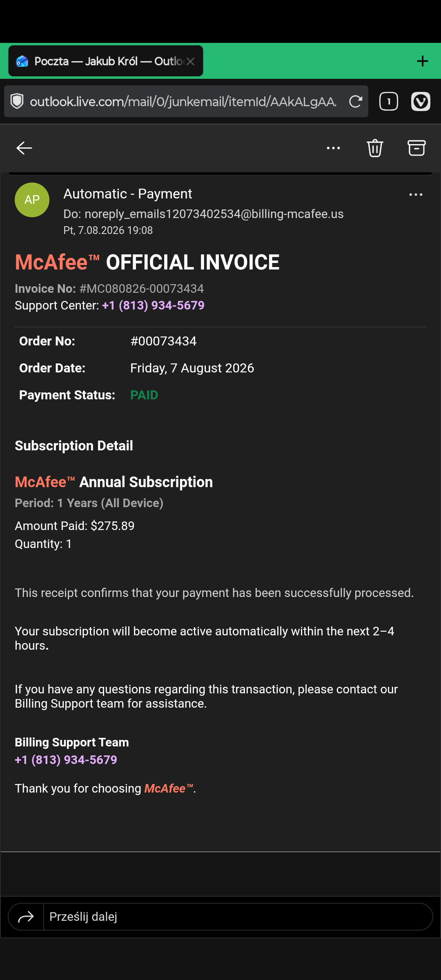Open the tab switcher counter
The height and width of the screenshot is (980, 441).
(x=388, y=101)
